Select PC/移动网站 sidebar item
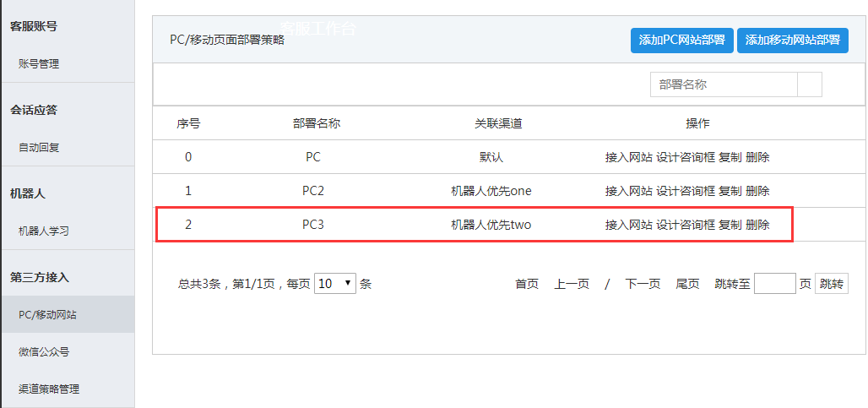The width and height of the screenshot is (868, 408). pos(47,314)
